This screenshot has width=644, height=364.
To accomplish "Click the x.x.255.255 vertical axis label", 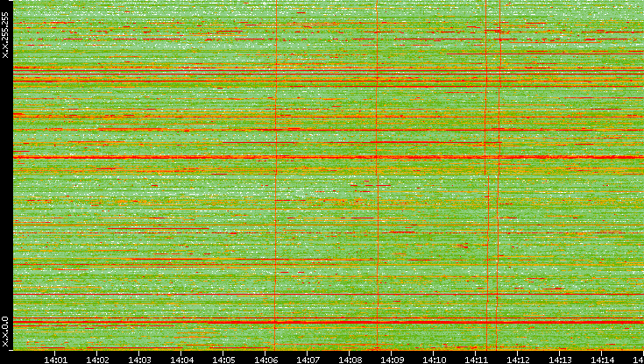I will [x=5, y=35].
